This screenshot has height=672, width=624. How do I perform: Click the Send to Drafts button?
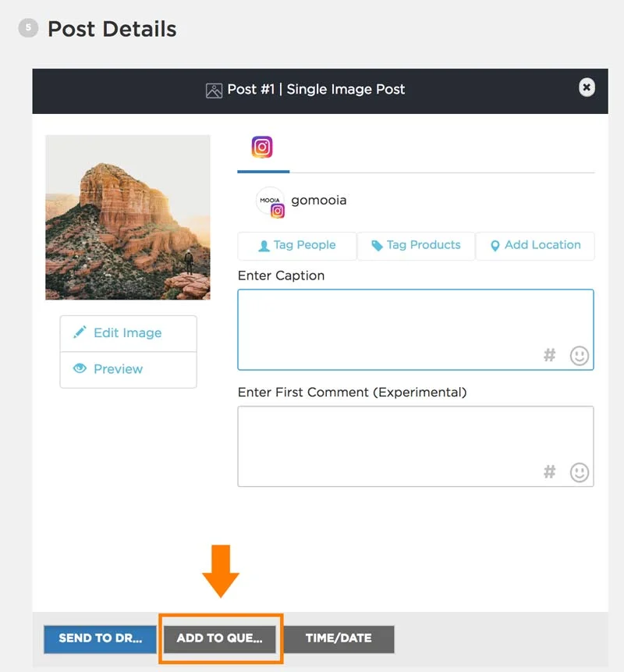click(101, 638)
